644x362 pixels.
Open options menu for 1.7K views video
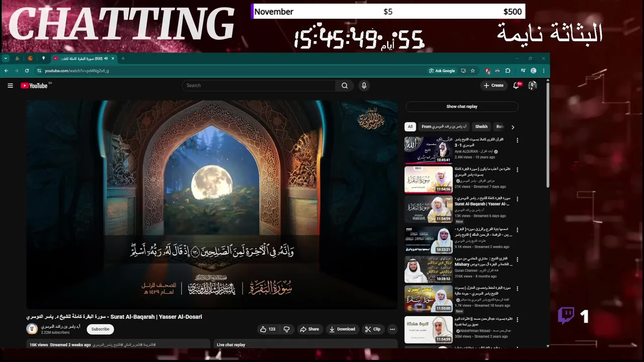click(517, 289)
